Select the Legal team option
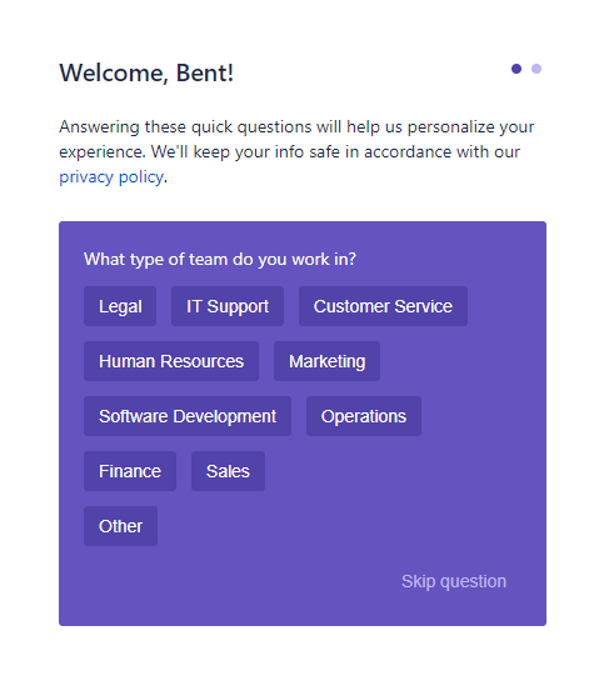Image resolution: width=614 pixels, height=696 pixels. click(x=120, y=306)
